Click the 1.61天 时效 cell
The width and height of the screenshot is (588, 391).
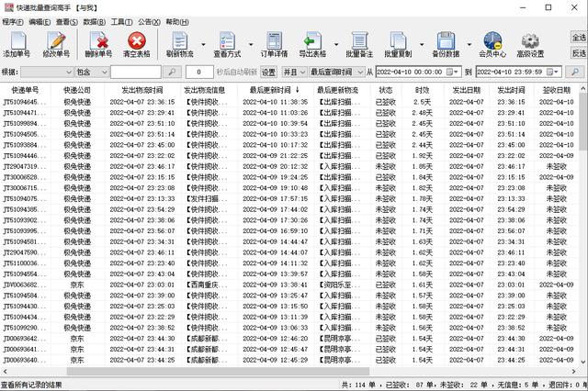pos(423,285)
